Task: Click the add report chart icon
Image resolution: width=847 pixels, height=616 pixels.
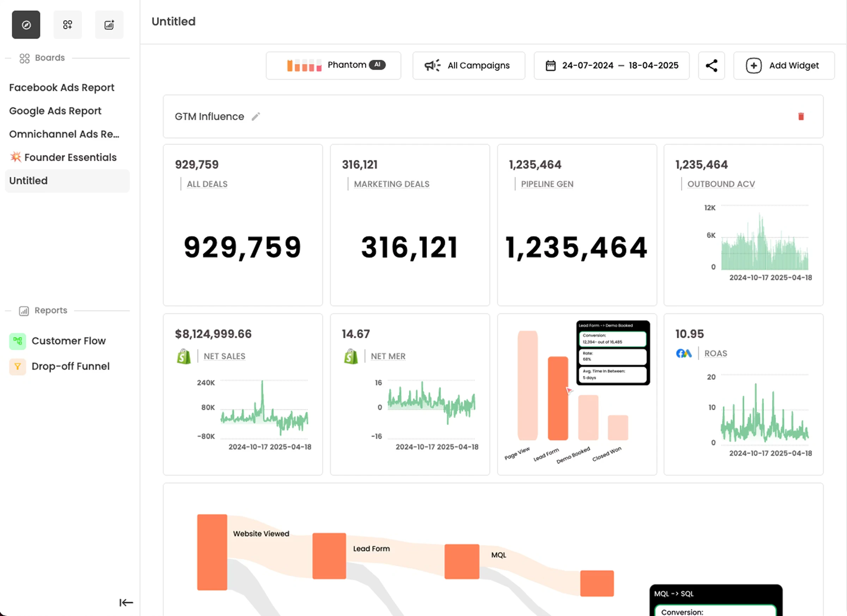Action: pos(109,25)
